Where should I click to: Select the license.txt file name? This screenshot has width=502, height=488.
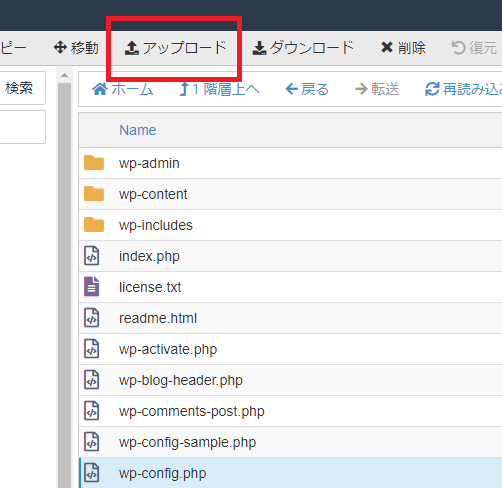[150, 287]
